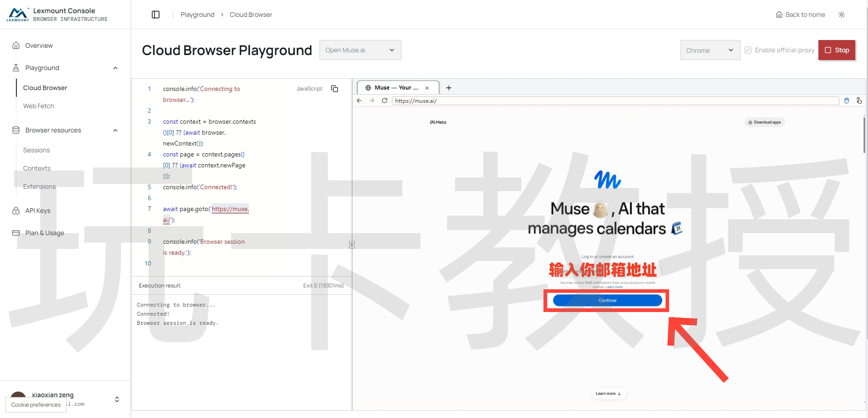This screenshot has width=868, height=418.
Task: Copy the JavaScript code with the copy icon
Action: (335, 89)
